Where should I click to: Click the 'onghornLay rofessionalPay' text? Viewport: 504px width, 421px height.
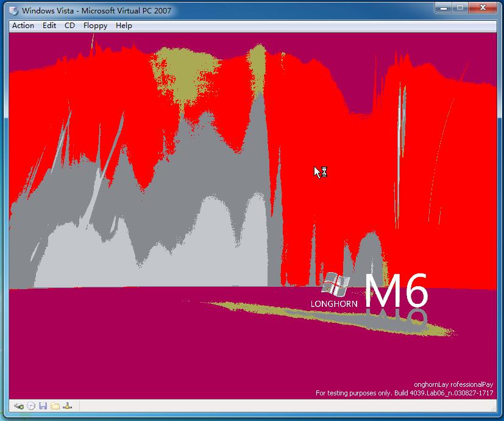[x=453, y=384]
